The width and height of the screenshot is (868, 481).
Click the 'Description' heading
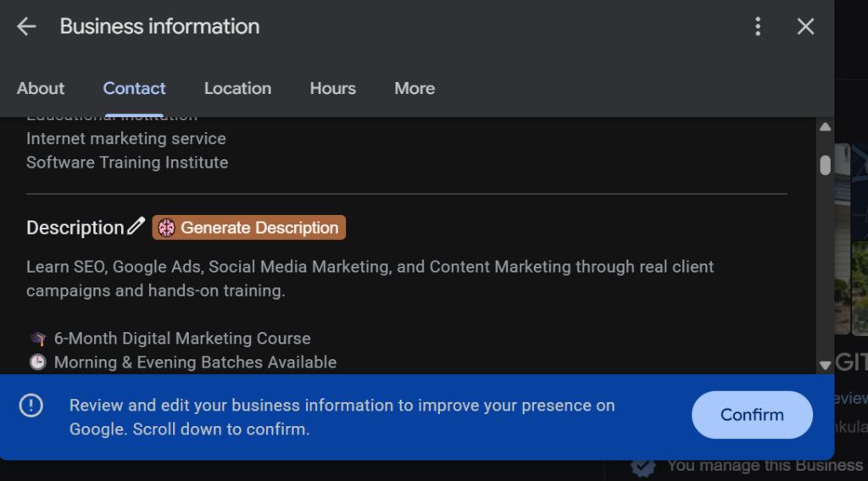point(75,228)
